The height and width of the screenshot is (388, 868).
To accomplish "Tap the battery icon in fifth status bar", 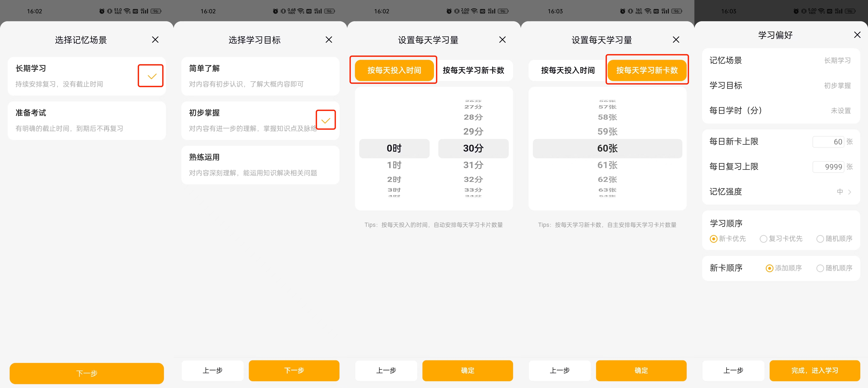I will 850,11.
